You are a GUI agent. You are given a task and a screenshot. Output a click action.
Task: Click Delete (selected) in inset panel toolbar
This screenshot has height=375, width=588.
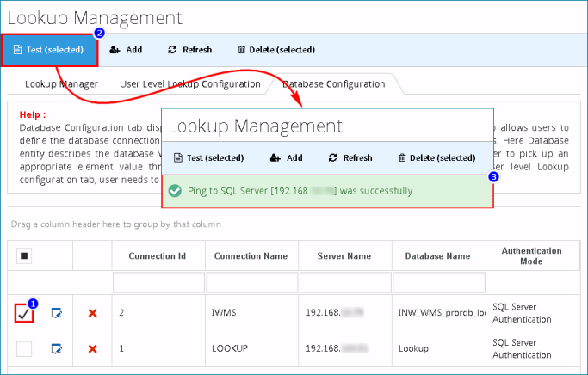tap(436, 157)
